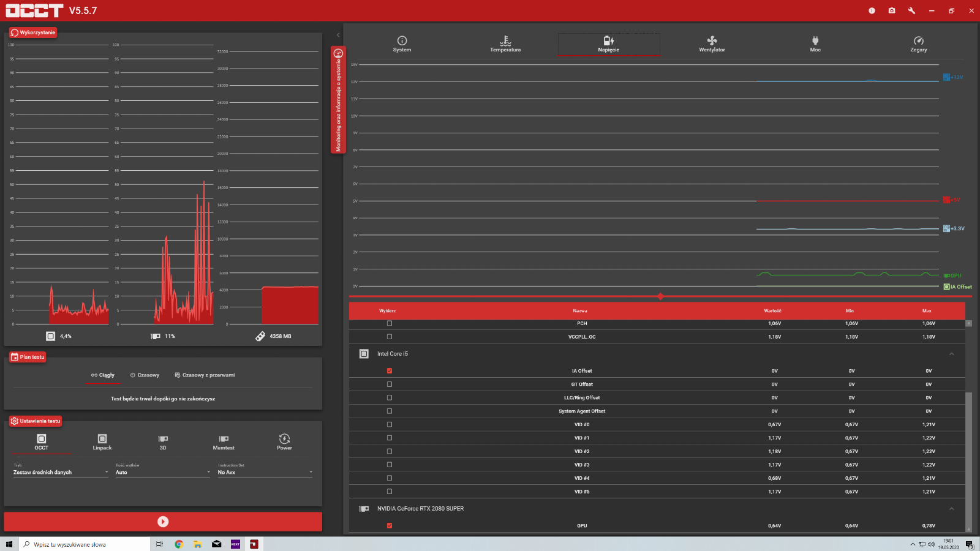Select the Ciągły test plan

[103, 375]
